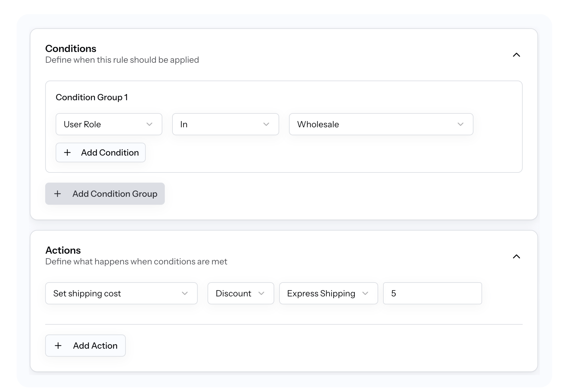Screen dimensions: 578x392
Task: Click the down arrow in User Role box
Action: point(149,124)
